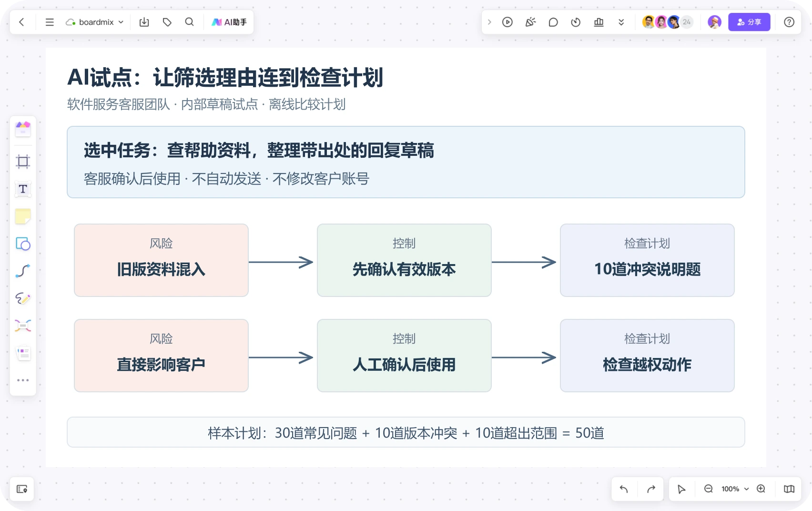Screen dimensions: 812x511
Task: Select the 检查越权动作 card
Action: tap(647, 356)
